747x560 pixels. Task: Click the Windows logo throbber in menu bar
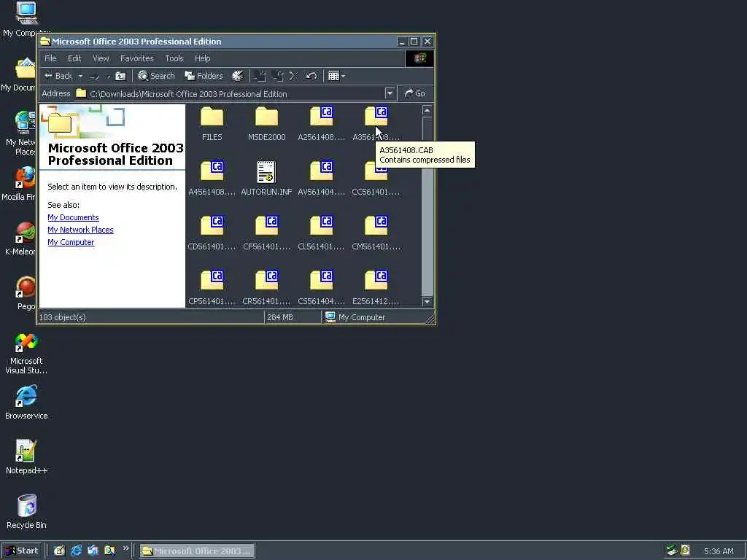tap(419, 58)
